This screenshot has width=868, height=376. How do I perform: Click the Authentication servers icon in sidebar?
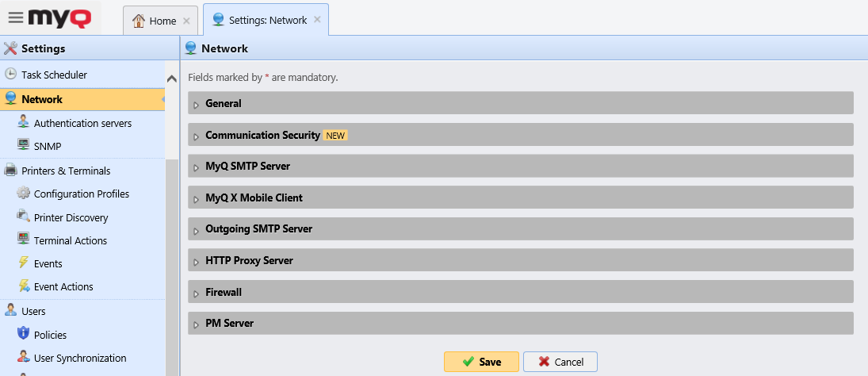pyautogui.click(x=23, y=123)
